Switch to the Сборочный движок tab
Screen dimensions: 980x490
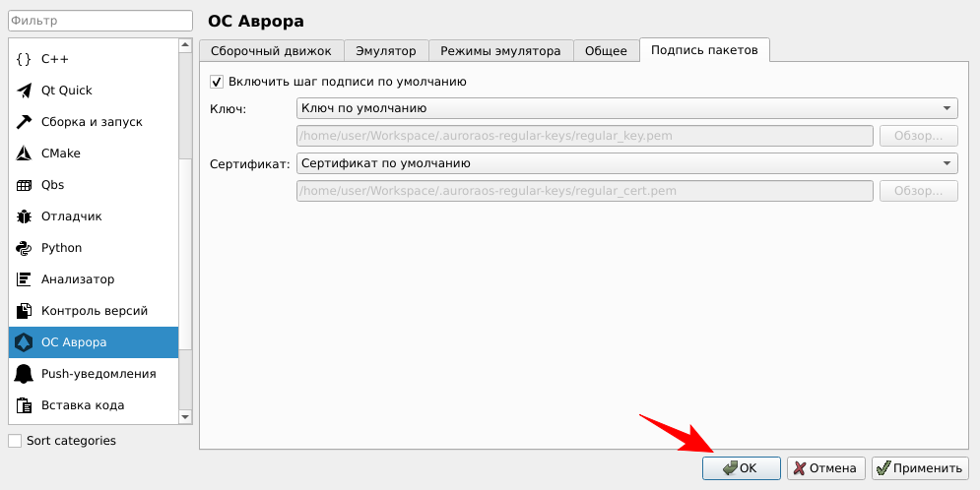click(272, 51)
